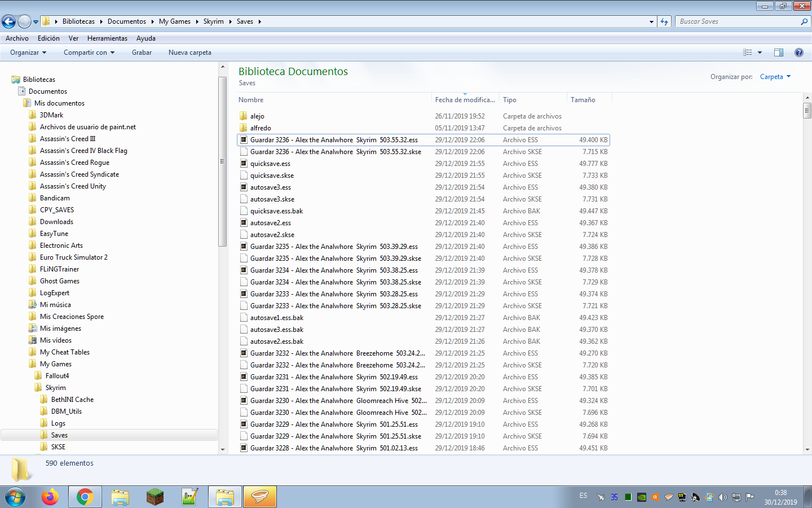Screen dimensions: 812x508
Task: Open the Organizar dropdown menu
Action: [x=28, y=52]
